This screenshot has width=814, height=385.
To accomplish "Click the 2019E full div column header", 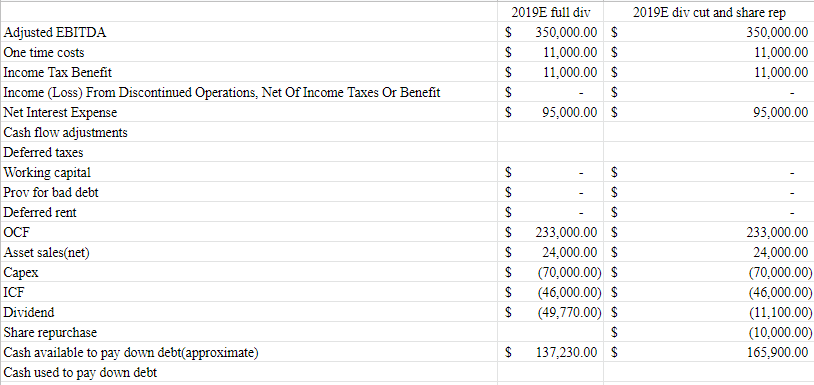I will coord(551,12).
